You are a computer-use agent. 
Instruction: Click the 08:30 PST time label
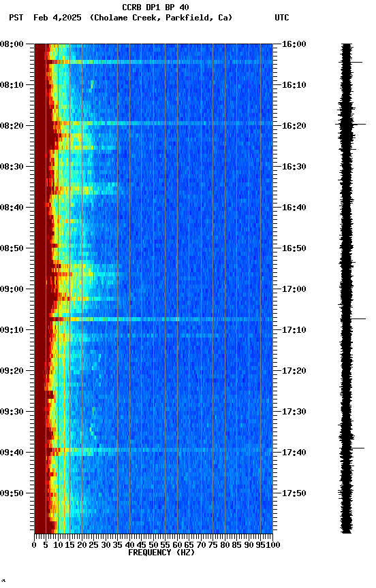(x=12, y=167)
